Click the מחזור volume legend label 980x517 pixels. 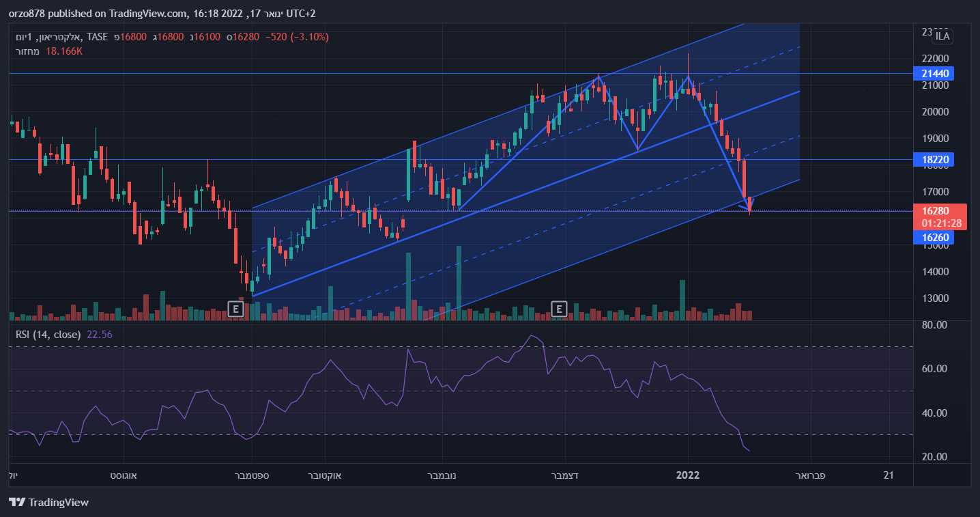28,51
